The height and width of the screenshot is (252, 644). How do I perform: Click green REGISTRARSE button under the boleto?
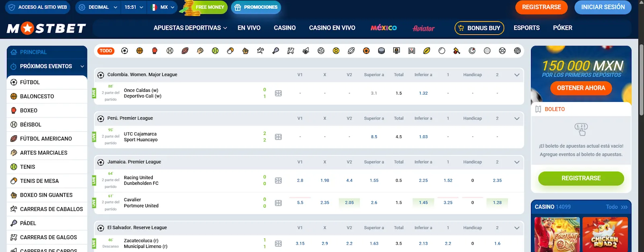coord(581,178)
